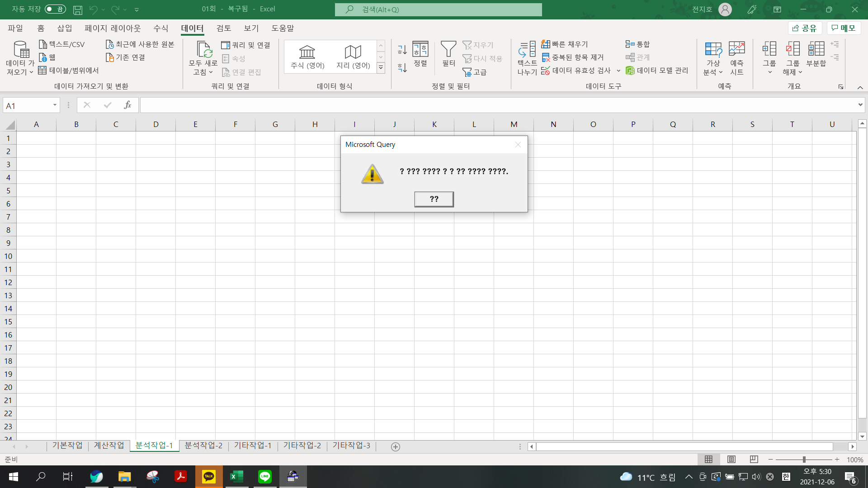Expand the Name Box dropdown

55,105
